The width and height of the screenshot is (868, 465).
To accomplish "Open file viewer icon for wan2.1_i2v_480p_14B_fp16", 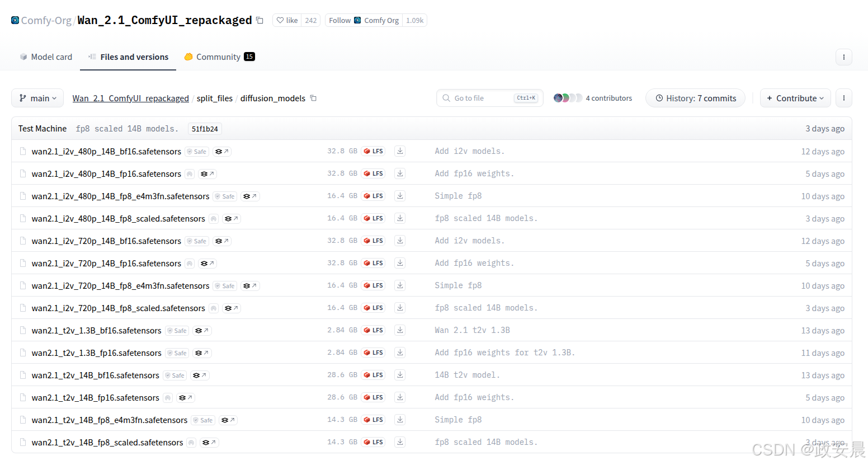I will click(207, 174).
